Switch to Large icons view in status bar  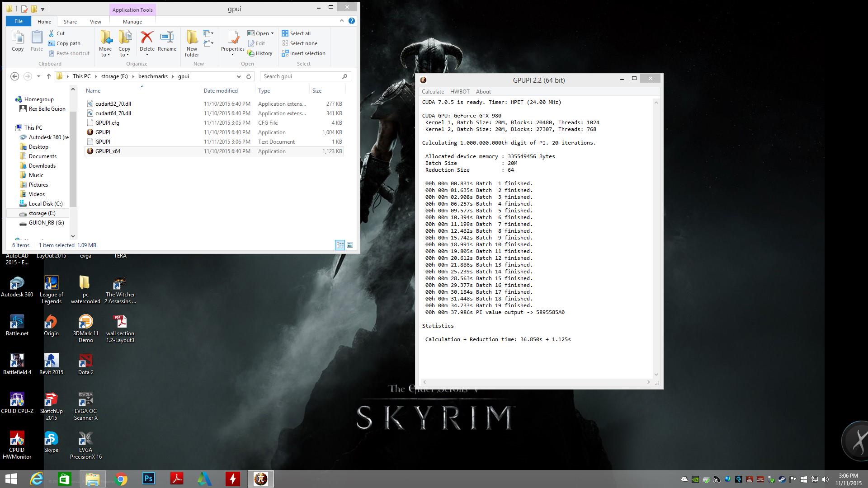tap(350, 245)
